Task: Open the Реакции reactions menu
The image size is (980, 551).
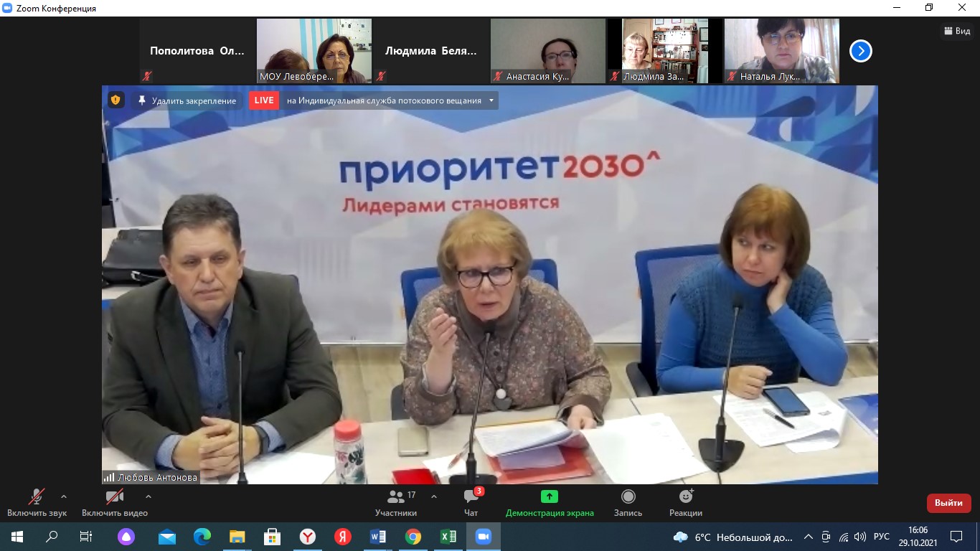Action: pyautogui.click(x=686, y=503)
